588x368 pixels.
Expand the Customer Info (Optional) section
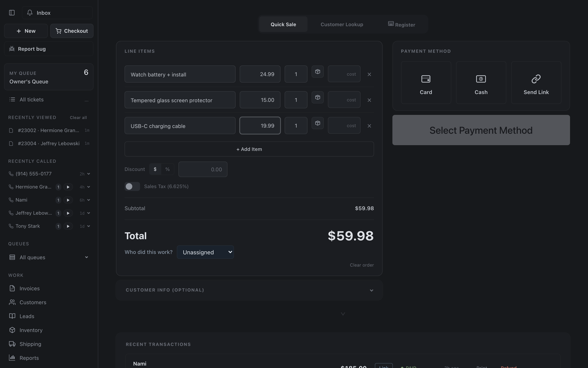249,290
